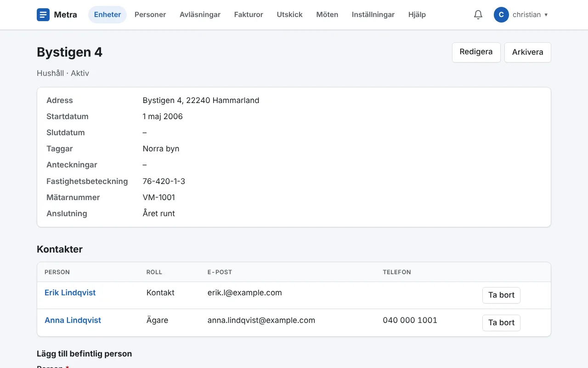Select the email erik.l@example.com
The width and height of the screenshot is (588, 368).
(x=245, y=293)
